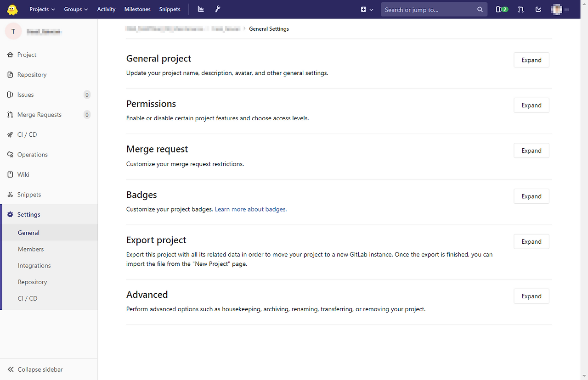Open Wiki from the sidebar book icon

[x=10, y=174]
